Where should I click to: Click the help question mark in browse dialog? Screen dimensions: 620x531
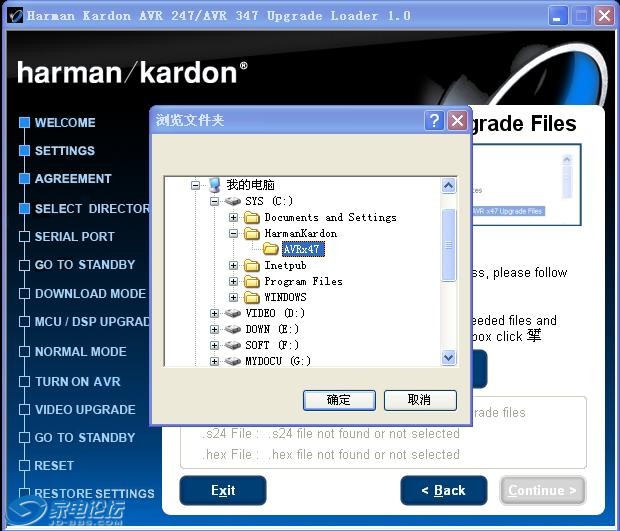[x=434, y=120]
